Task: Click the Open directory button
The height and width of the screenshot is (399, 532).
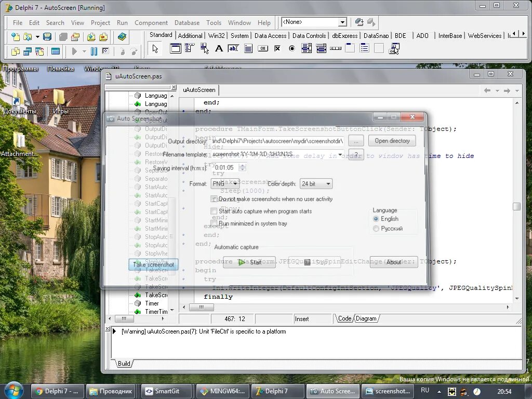Action: 392,141
